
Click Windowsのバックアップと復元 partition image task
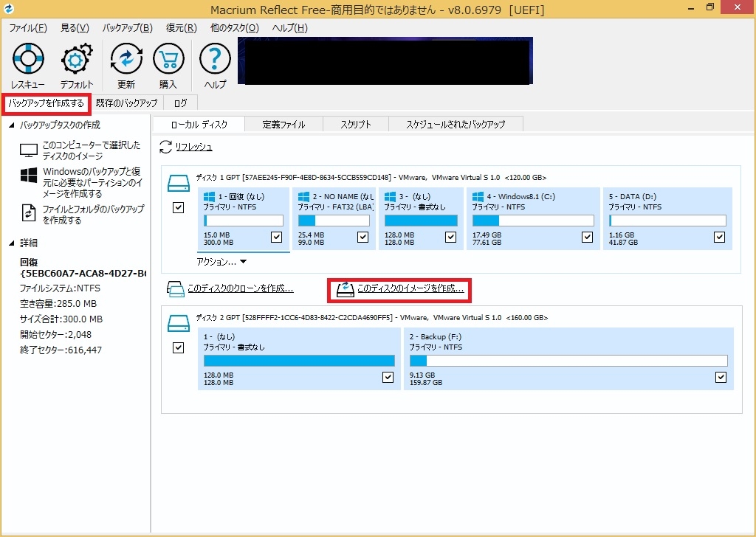point(92,182)
